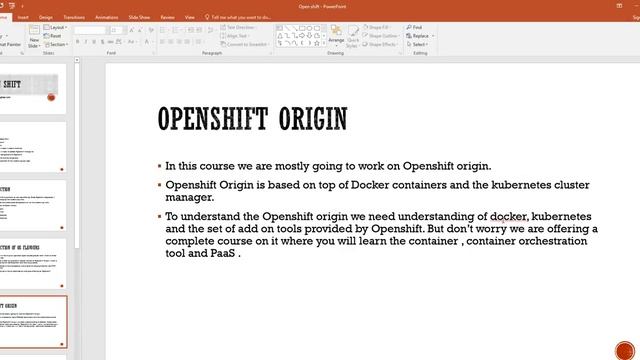Open the Select dropdown in Editing
The width and height of the screenshot is (640, 360).
point(417,44)
